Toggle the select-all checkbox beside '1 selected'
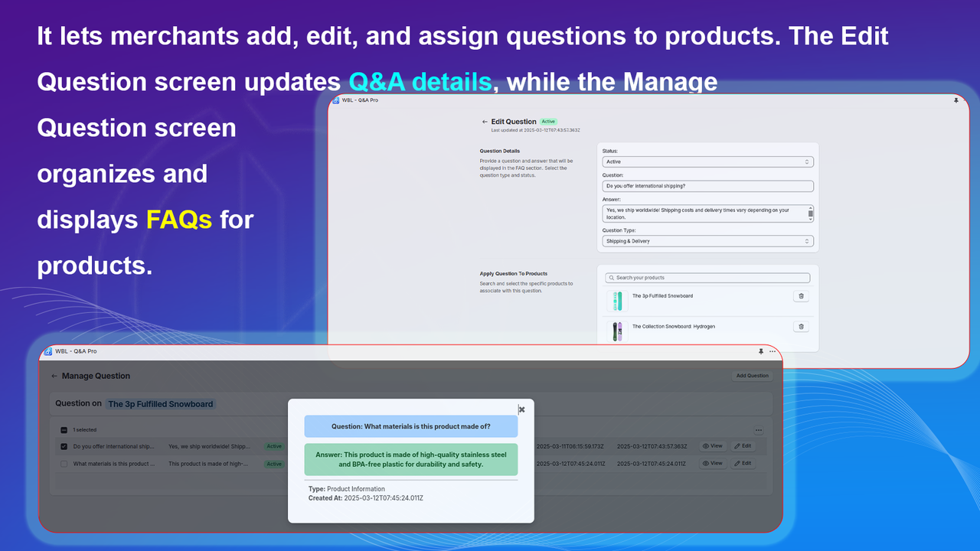 [64, 430]
